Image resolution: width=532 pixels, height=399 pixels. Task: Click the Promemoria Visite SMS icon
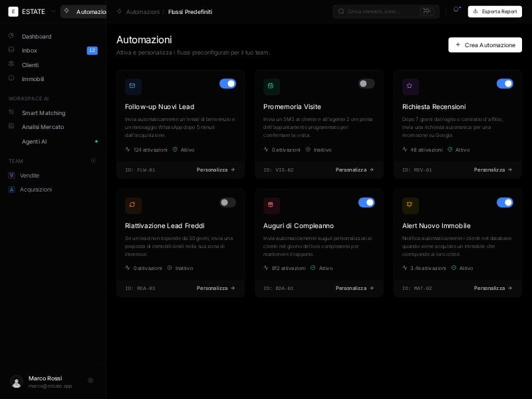(x=272, y=86)
